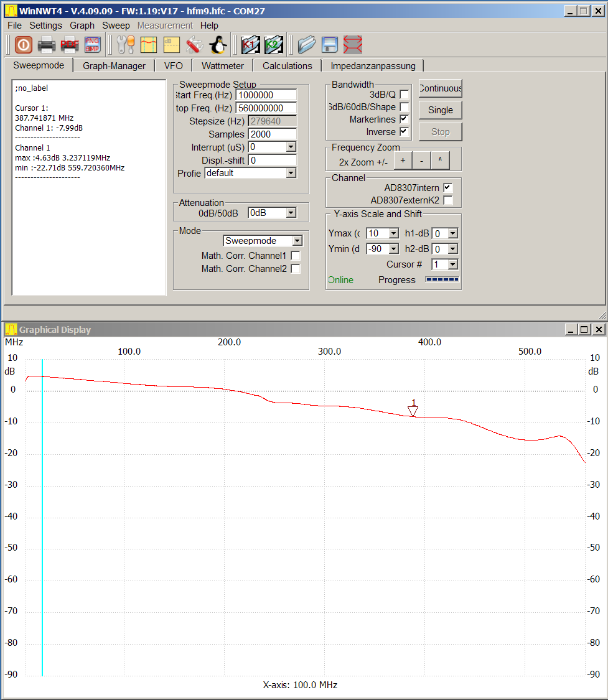Click the floppy disk save icon
The image size is (608, 700).
329,45
